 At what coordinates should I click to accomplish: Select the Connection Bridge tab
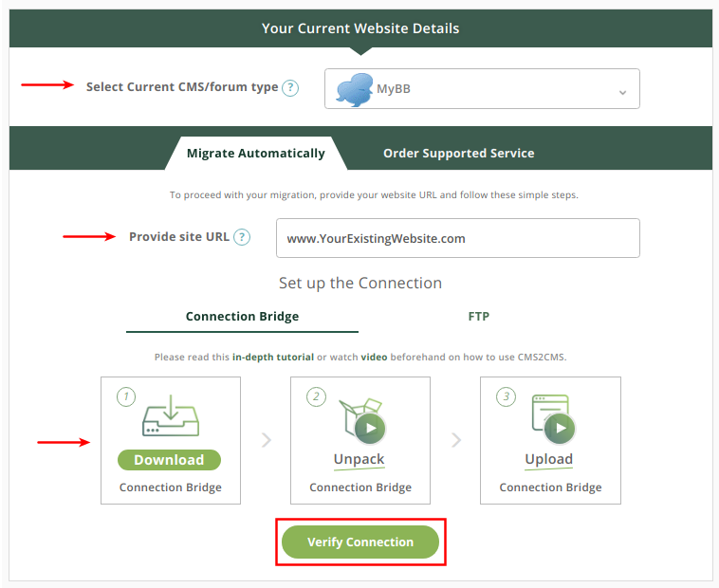(x=242, y=317)
